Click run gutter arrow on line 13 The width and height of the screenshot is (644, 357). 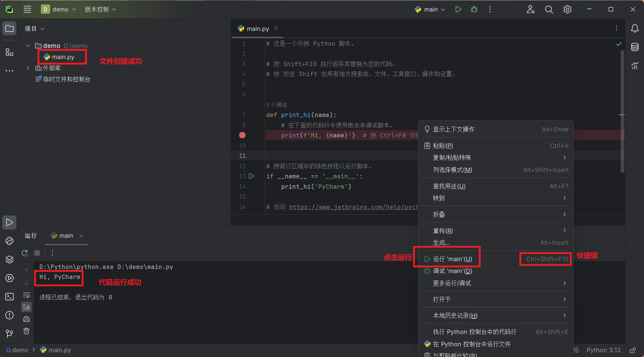[252, 176]
